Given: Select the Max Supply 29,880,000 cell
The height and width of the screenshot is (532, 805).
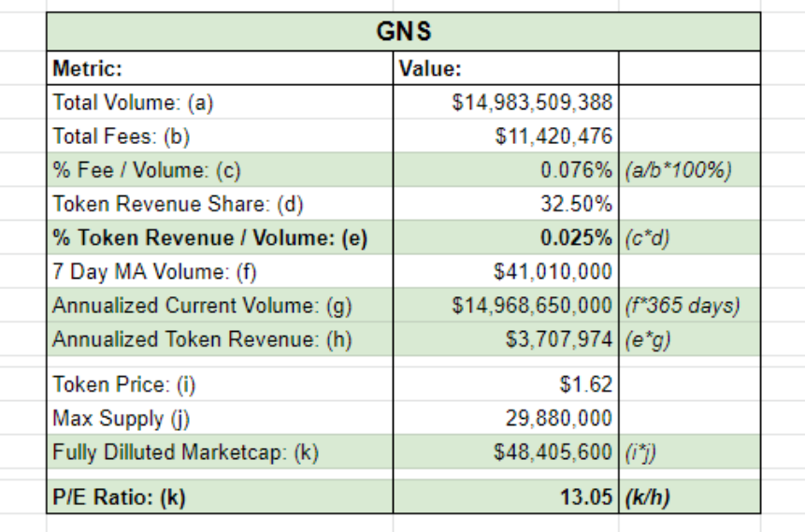Looking at the screenshot, I should 563,418.
